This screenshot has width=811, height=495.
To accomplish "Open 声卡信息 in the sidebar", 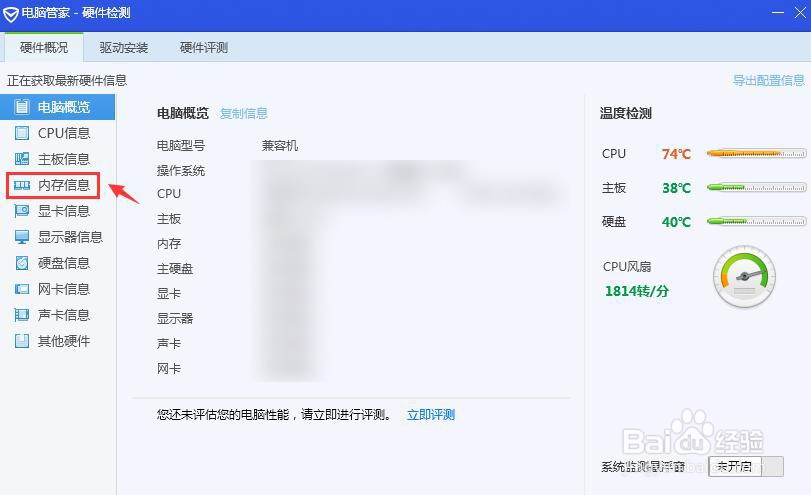I will (x=57, y=314).
